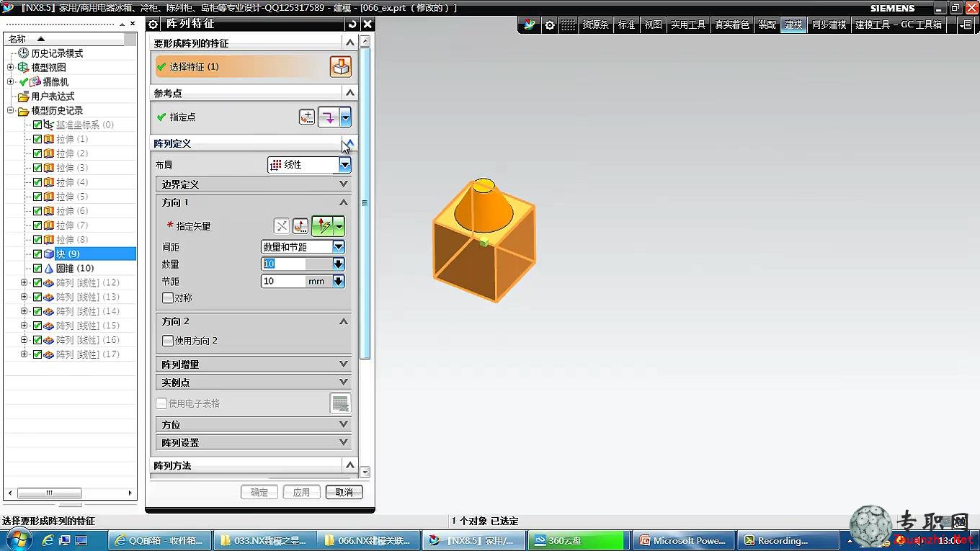Open the 真实着色 toolbar tab
Viewport: 980px width, 551px height.
731,24
